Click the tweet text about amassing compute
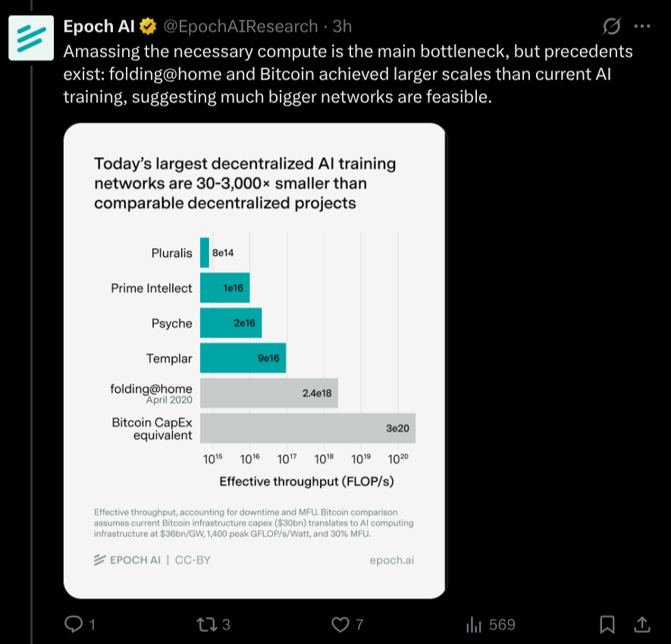 341,74
